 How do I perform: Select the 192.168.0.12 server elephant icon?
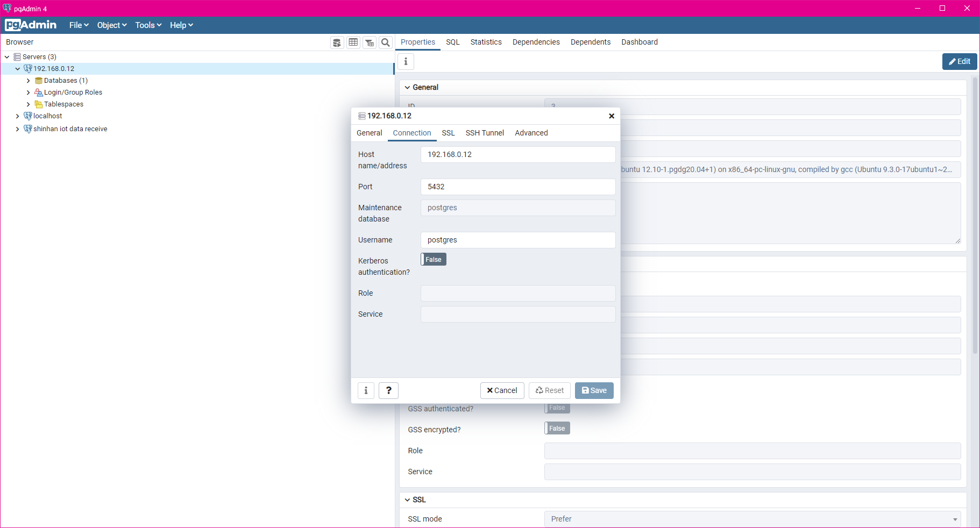tap(28, 69)
